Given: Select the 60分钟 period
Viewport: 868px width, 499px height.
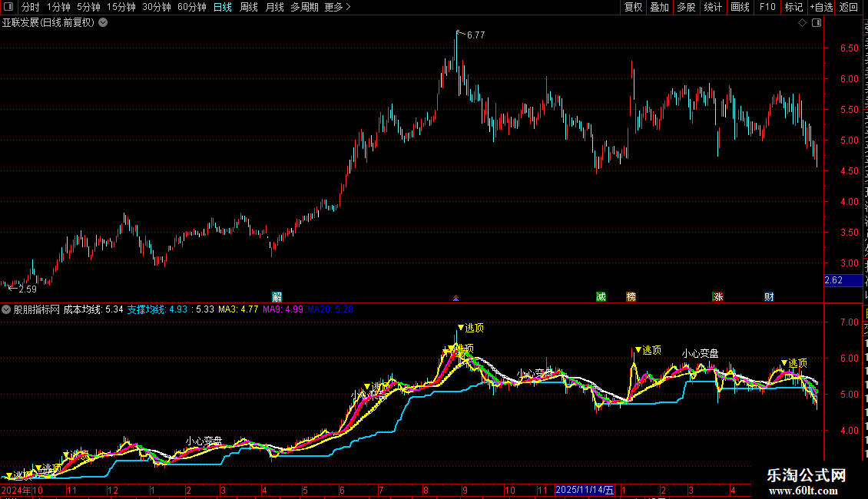Looking at the screenshot, I should pos(192,7).
